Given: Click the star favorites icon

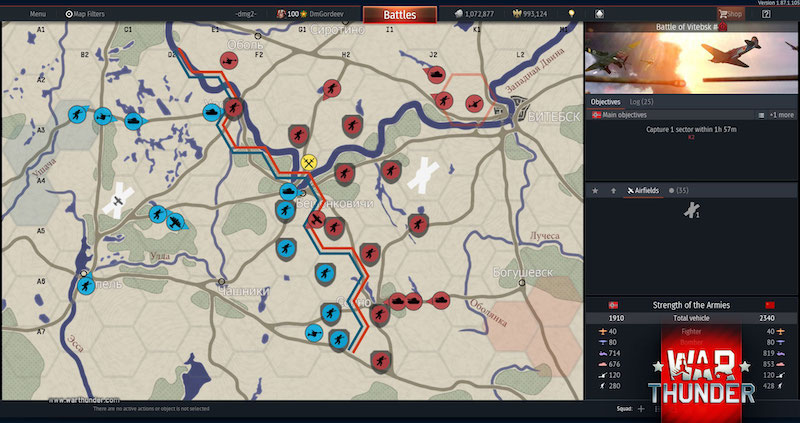Looking at the screenshot, I should click(x=595, y=190).
